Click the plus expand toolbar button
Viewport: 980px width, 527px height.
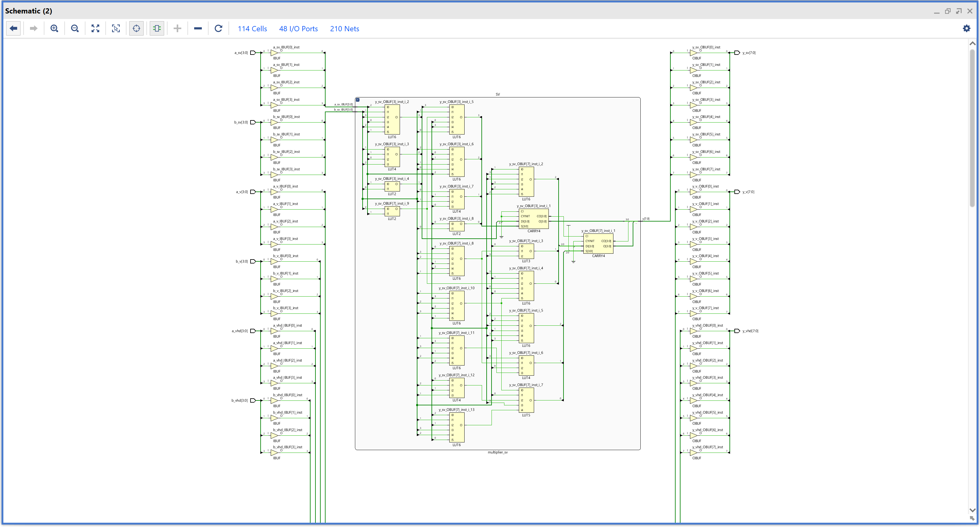point(177,28)
